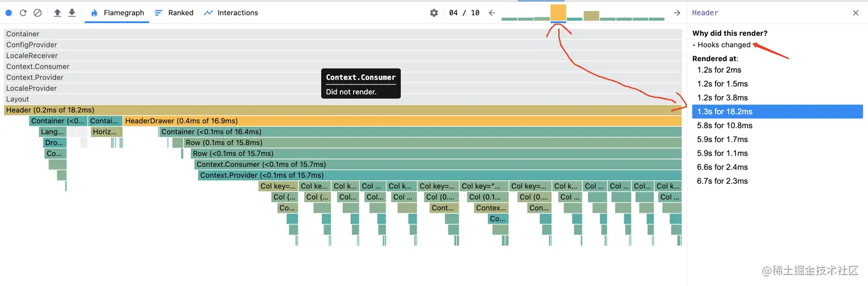Select the 5.8s for 10.8ms render
Image resolution: width=868 pixels, height=286 pixels.
point(777,126)
